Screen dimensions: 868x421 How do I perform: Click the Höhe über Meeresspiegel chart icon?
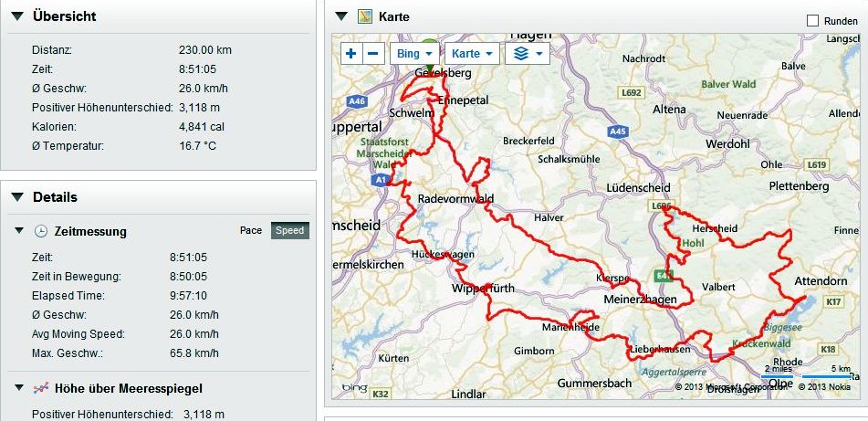(40, 388)
